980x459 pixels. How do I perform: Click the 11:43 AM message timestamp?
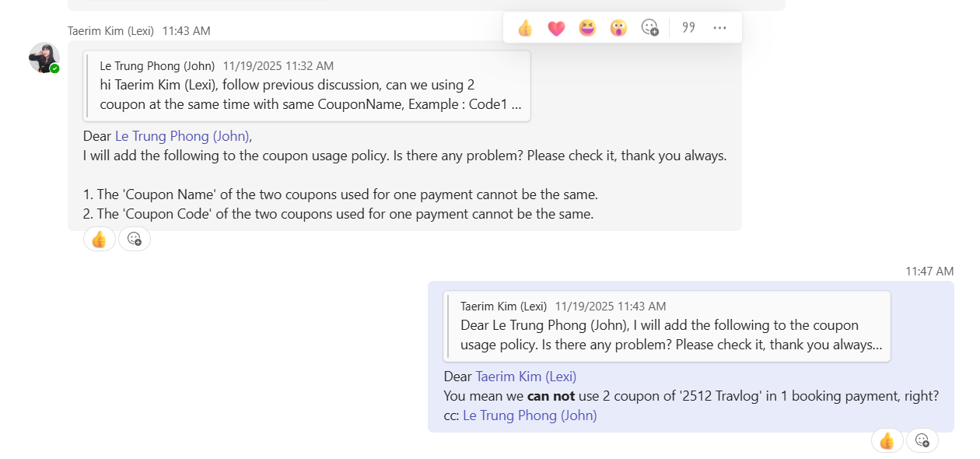coord(186,31)
